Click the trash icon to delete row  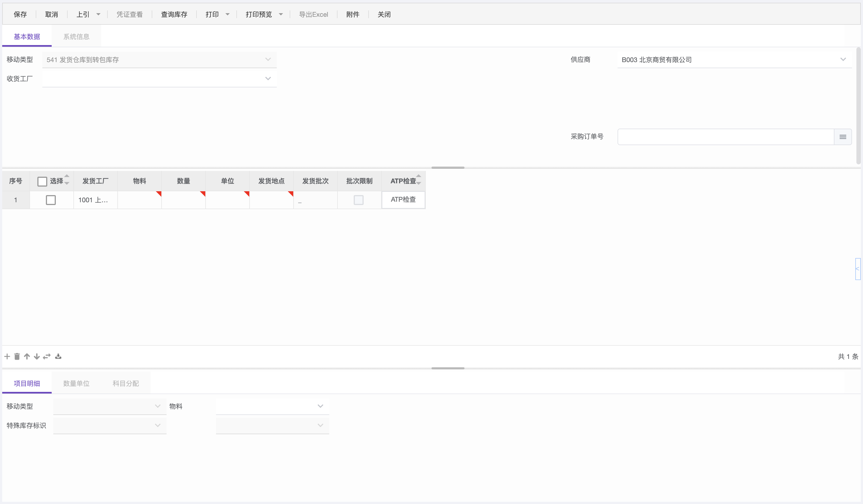click(17, 356)
